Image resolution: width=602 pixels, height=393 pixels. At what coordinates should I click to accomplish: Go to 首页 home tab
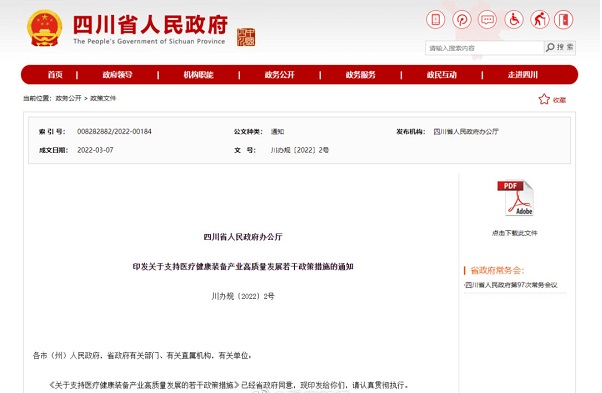[55, 75]
